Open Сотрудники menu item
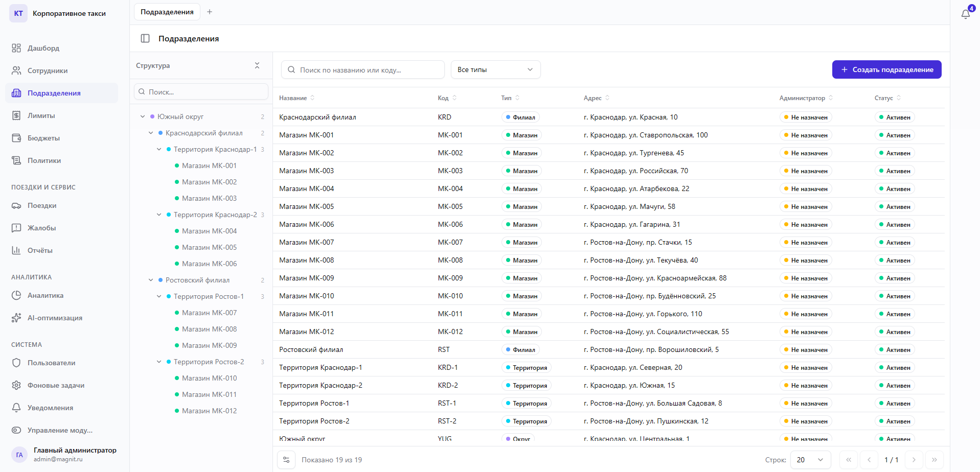 (x=47, y=70)
